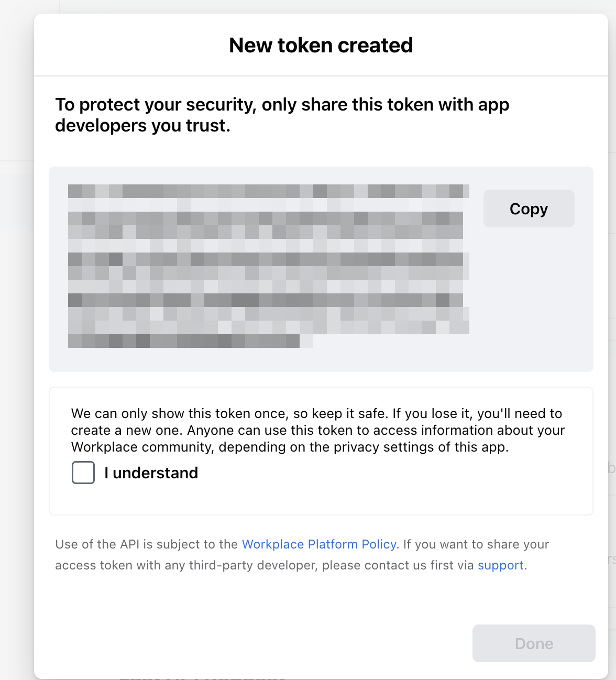Click the "To protect your security" heading

click(282, 105)
